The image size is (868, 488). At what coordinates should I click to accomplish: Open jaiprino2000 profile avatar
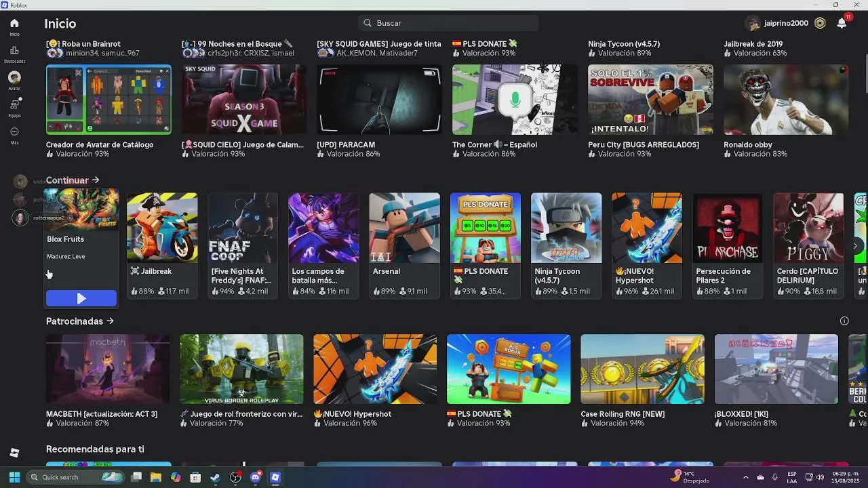pos(753,24)
